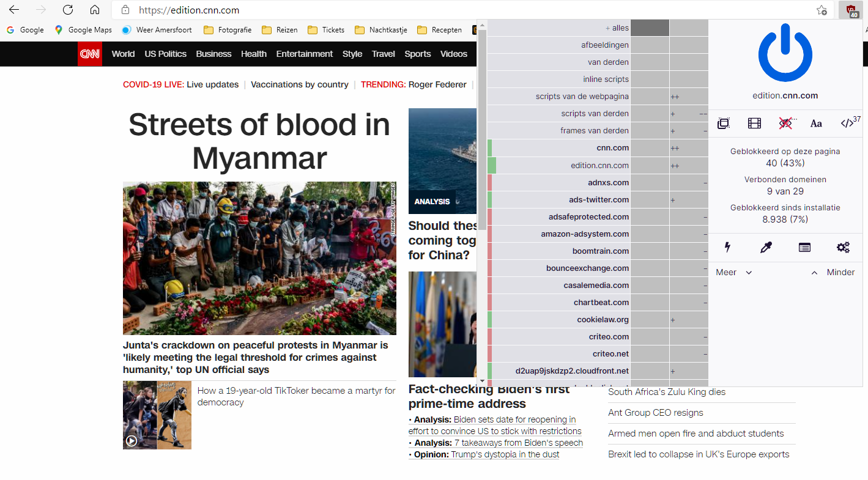The image size is (868, 480).
Task: Open the Nachtkastje bookmarks folder
Action: pos(380,29)
